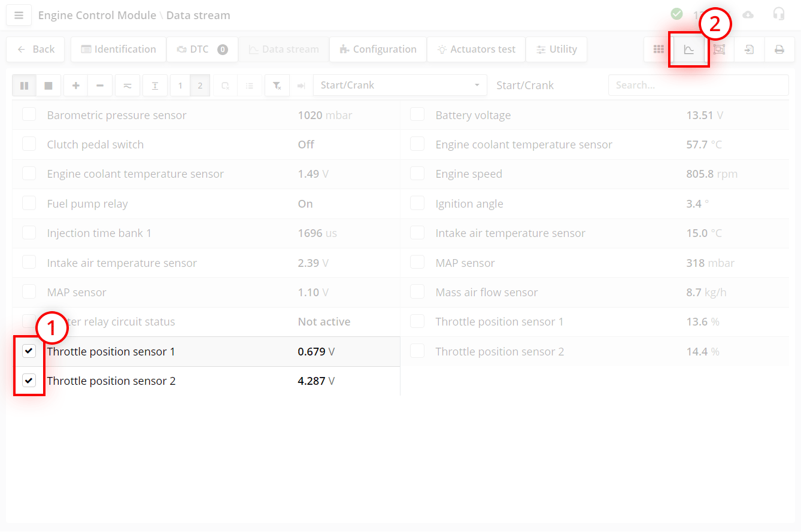Open the DTC tab
This screenshot has height=532, width=801.
coord(202,49)
